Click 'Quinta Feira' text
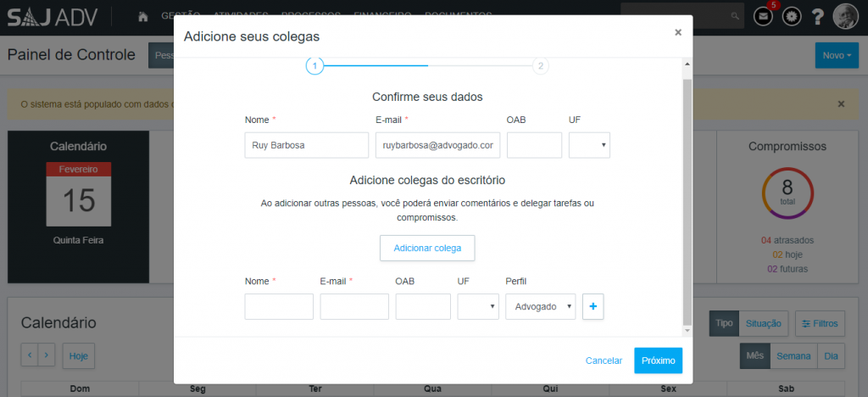Image resolution: width=868 pixels, height=397 pixels. (79, 240)
